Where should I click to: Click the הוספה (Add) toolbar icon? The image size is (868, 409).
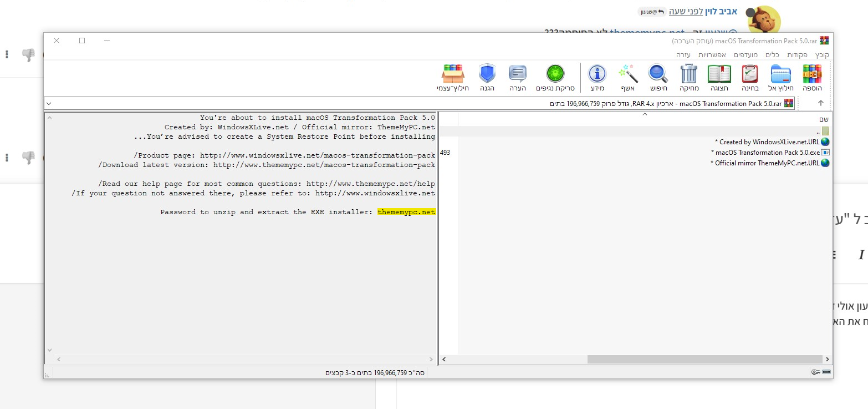[x=812, y=78]
